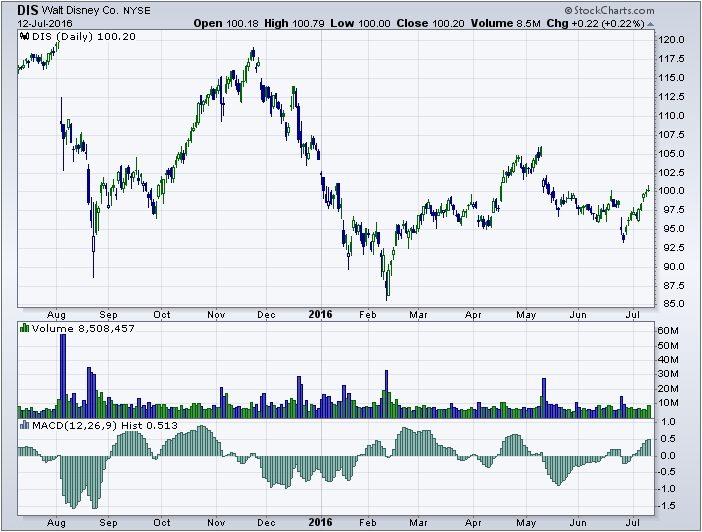Select the Walt Disney Co. company name
The width and height of the screenshot is (702, 532).
coord(79,10)
